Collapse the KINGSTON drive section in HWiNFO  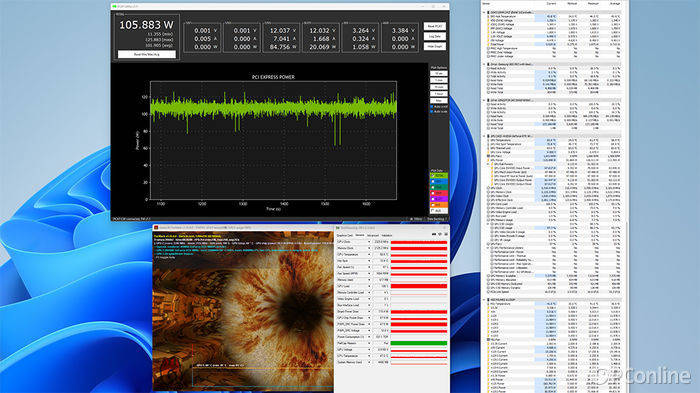tap(484, 100)
